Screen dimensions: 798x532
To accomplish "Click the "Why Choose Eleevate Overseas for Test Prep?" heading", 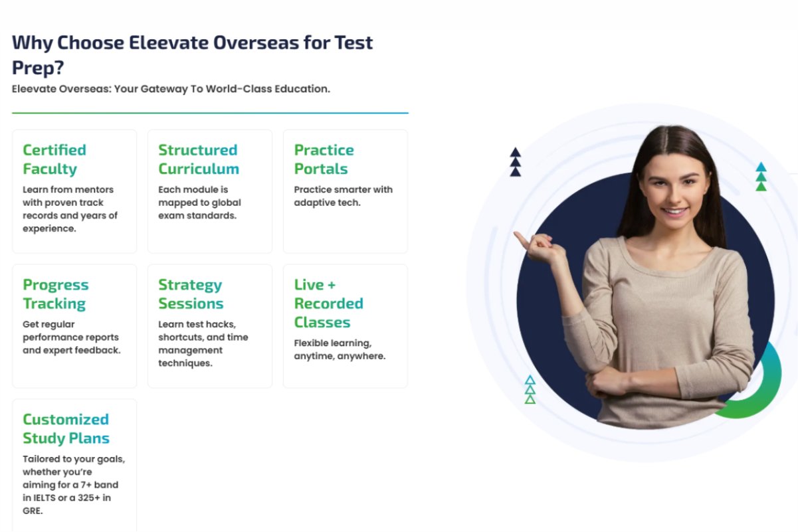I will coord(193,54).
